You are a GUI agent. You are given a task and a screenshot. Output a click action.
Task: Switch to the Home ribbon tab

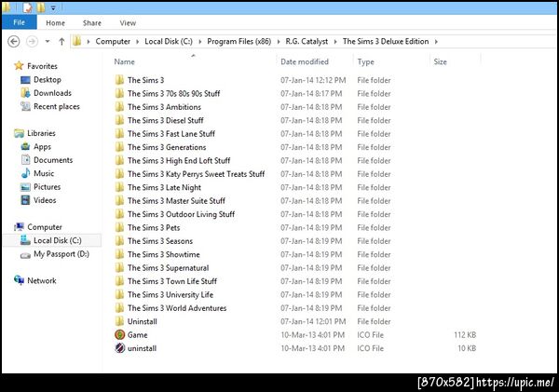[55, 23]
